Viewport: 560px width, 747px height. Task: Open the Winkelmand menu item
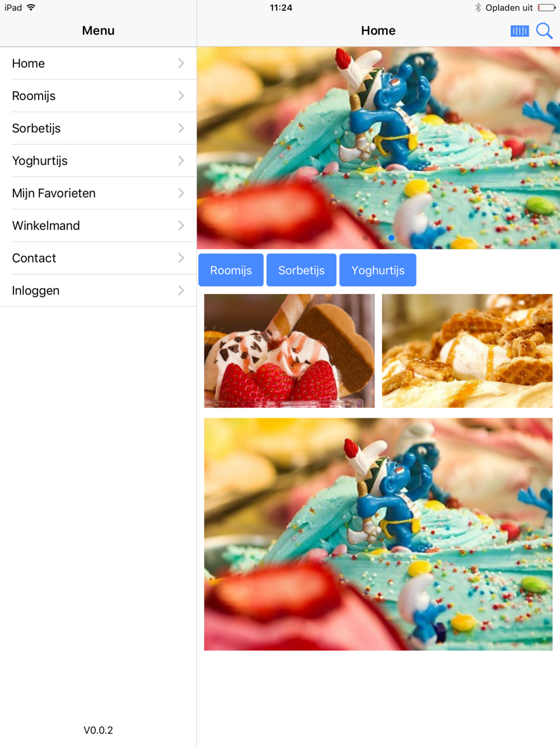(x=98, y=226)
